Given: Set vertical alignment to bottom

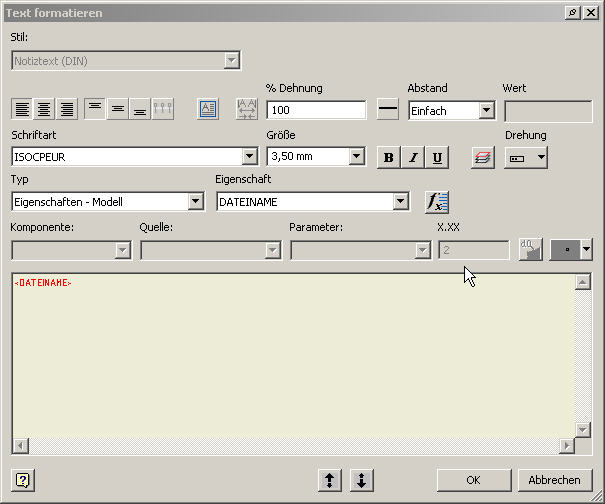Looking at the screenshot, I should [140, 109].
